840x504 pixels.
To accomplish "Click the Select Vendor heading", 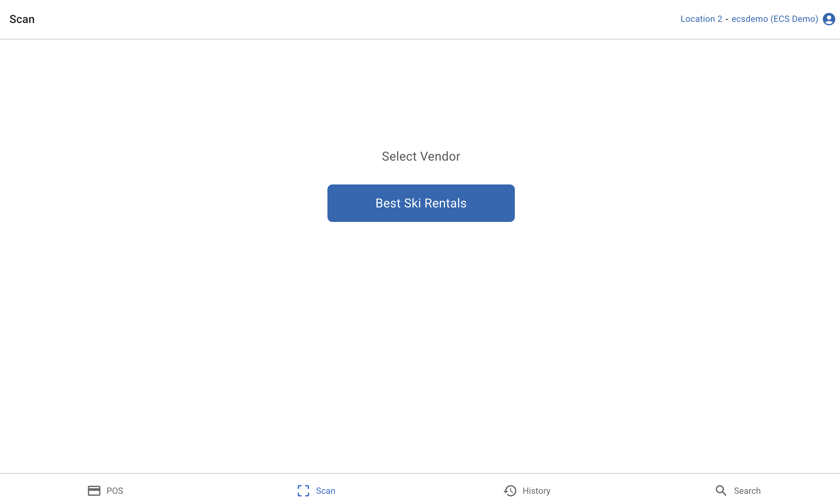I will click(421, 156).
